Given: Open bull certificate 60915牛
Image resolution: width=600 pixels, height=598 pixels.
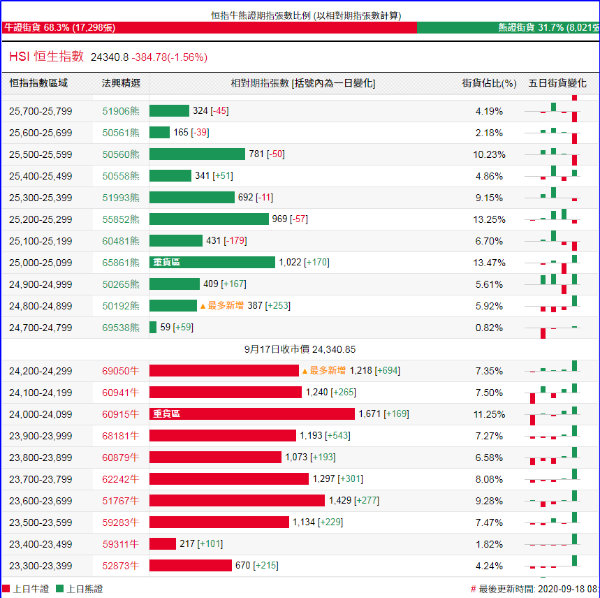Looking at the screenshot, I should coord(120,414).
